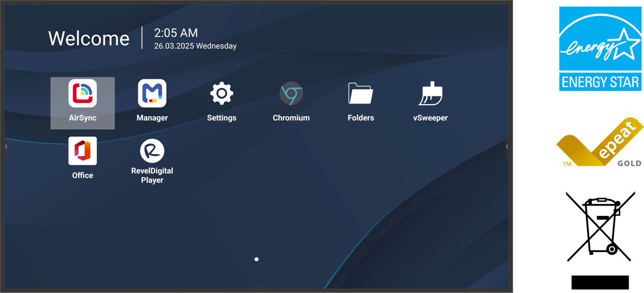
Task: Launch the Manager app
Action: [152, 94]
